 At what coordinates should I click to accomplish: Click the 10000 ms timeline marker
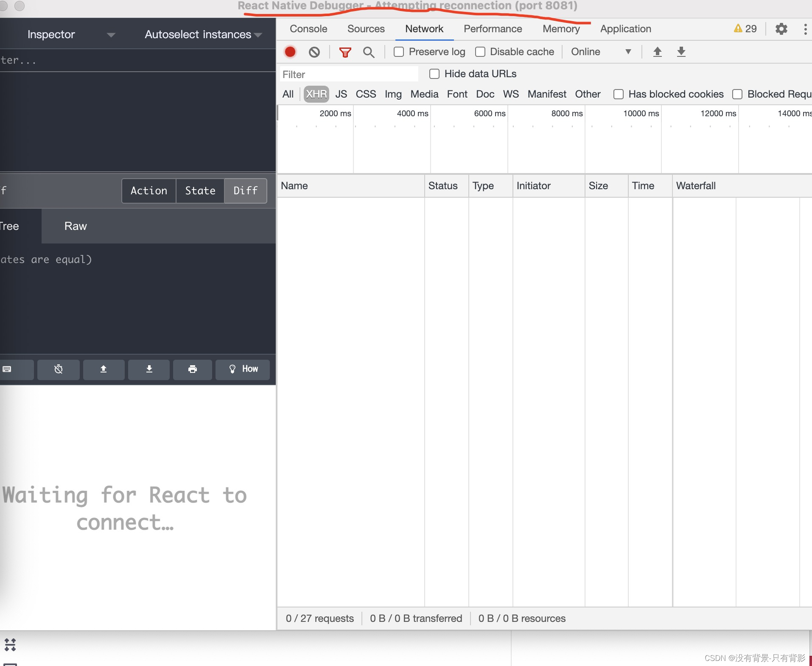point(641,113)
